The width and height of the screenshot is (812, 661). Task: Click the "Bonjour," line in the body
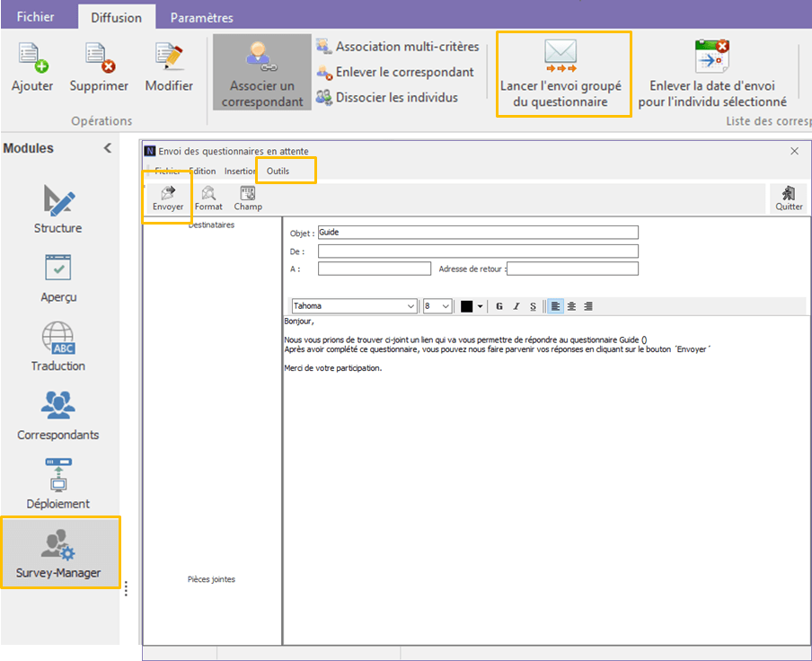299,322
